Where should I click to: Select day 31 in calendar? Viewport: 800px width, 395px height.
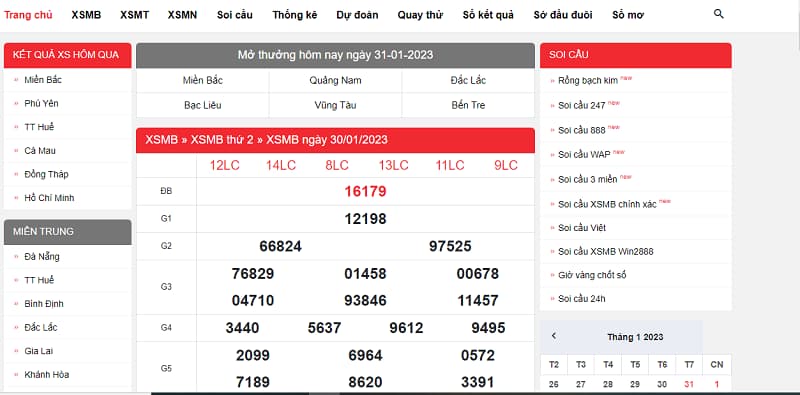tap(689, 384)
